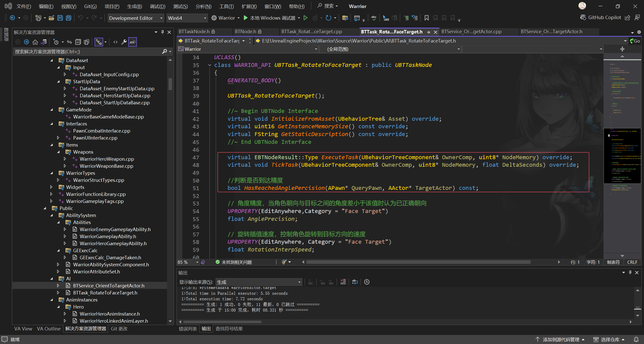This screenshot has height=344, width=644.
Task: Switch to BTService_Or...getActor.cpp tab
Action: (471, 32)
